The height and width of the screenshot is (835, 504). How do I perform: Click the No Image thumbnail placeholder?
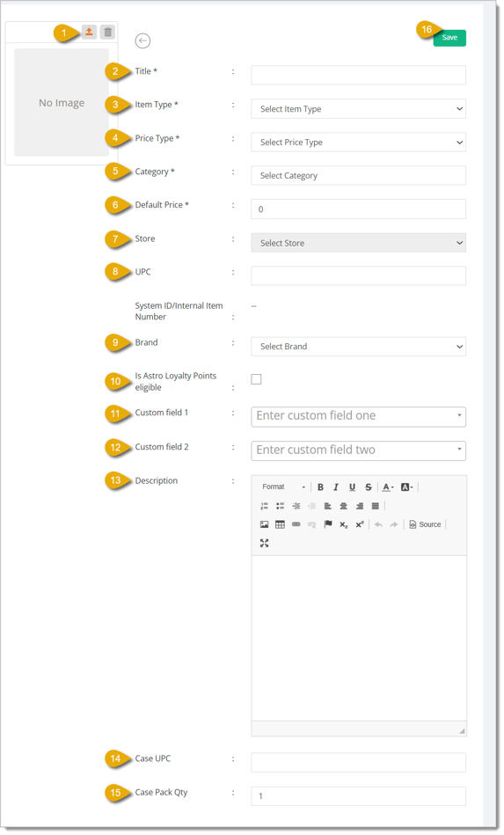62,102
